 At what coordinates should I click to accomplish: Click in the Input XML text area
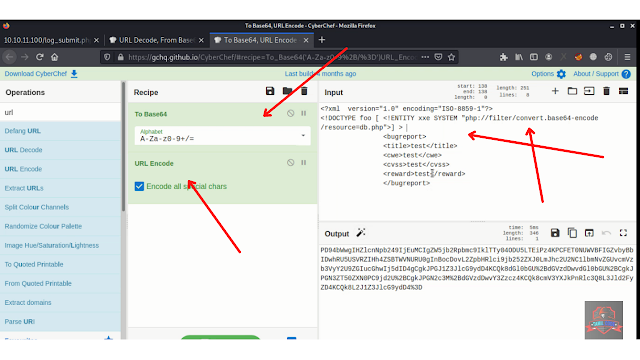coord(477,161)
